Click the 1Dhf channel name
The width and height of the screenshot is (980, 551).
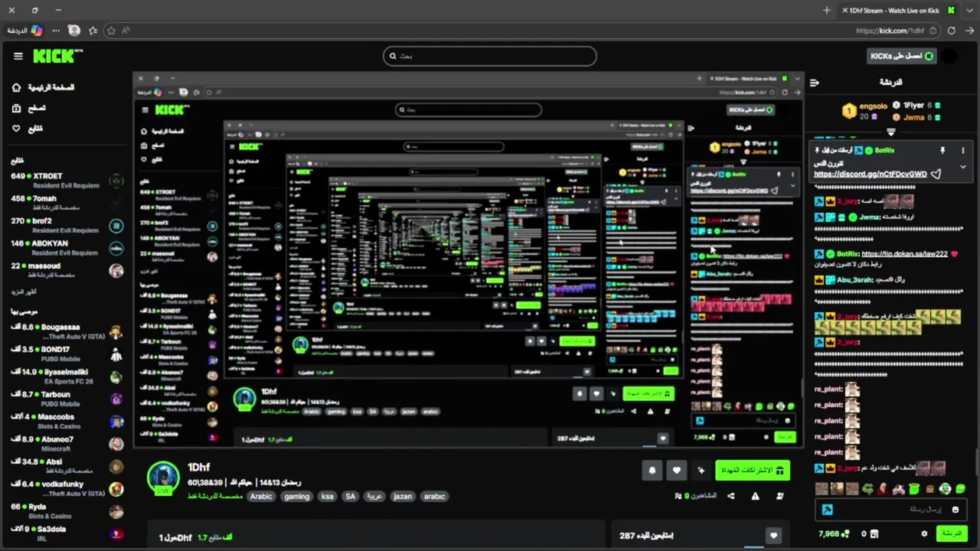(x=198, y=468)
